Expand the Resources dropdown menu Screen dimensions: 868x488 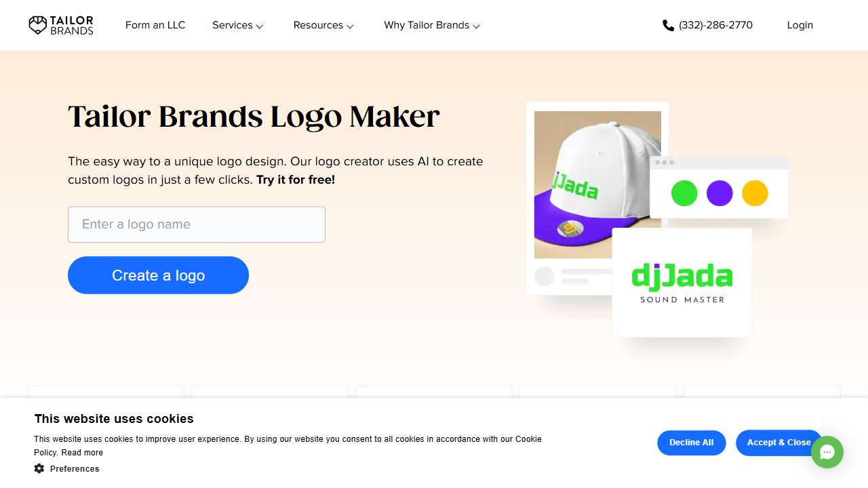pyautogui.click(x=323, y=25)
